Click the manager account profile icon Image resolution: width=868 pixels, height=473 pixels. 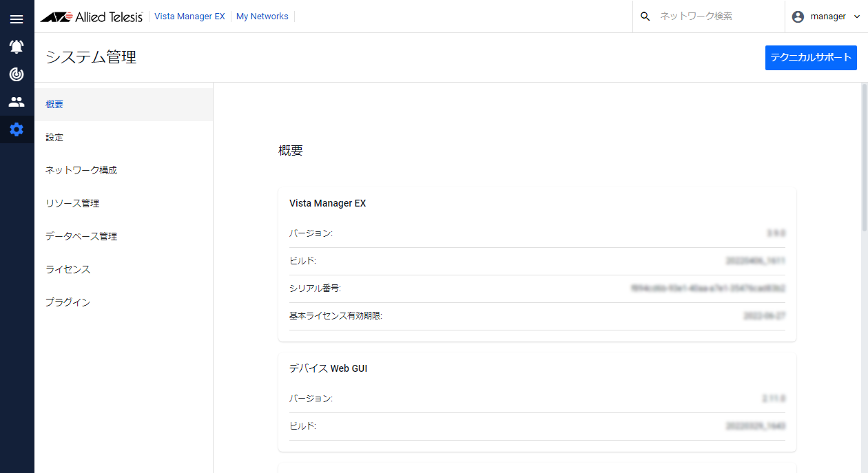[x=796, y=16]
